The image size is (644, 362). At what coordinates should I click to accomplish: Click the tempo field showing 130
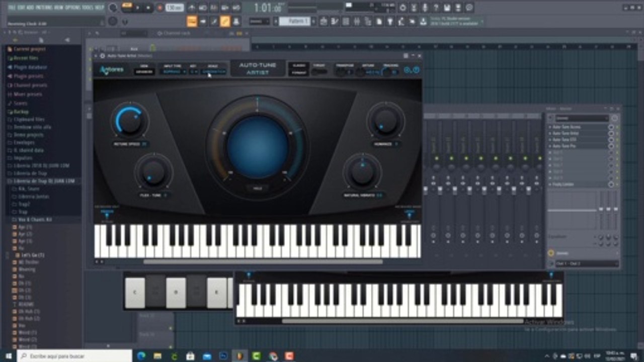coord(175,8)
